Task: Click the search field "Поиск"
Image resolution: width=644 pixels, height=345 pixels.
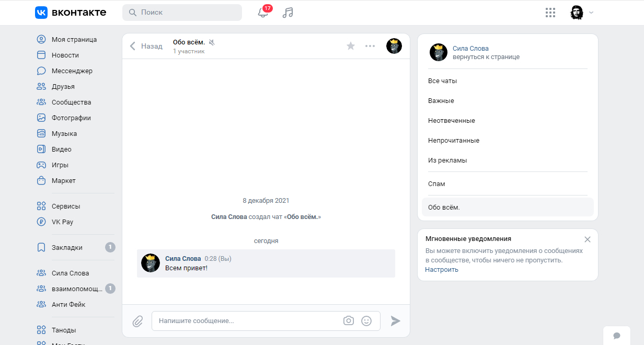Action: click(182, 13)
